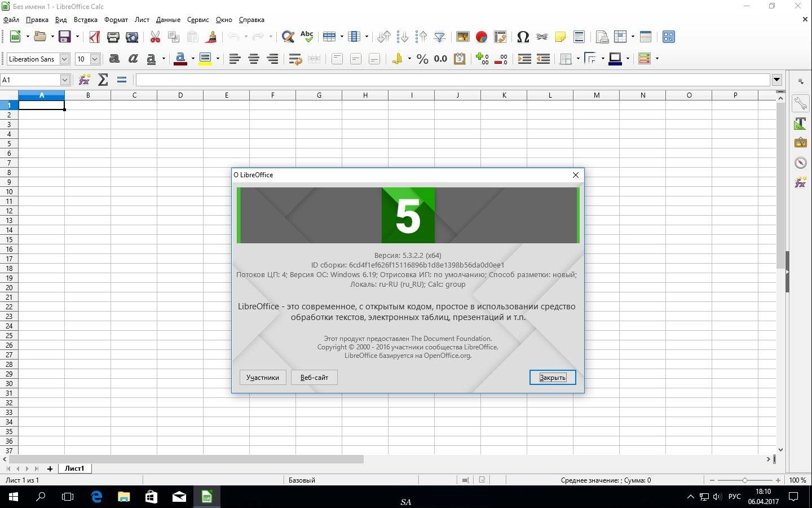Click the font color swatch
The height and width of the screenshot is (508, 812).
click(180, 59)
